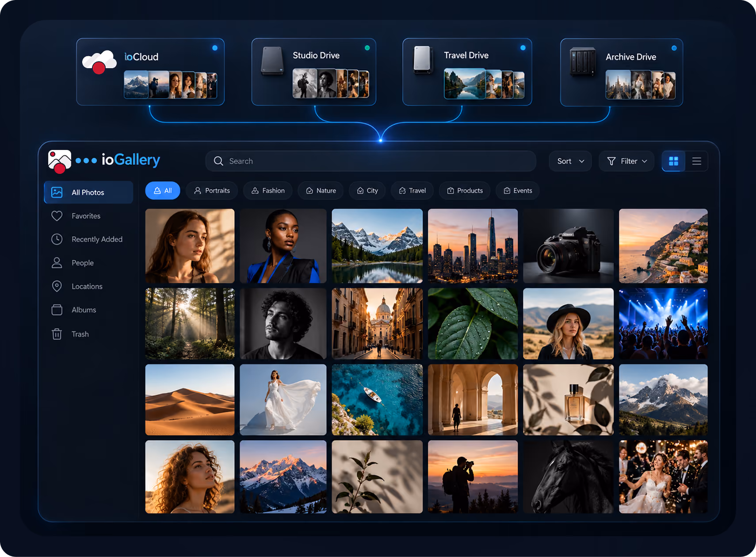The image size is (756, 557).
Task: Open the Archive Drive label
Action: 631,57
